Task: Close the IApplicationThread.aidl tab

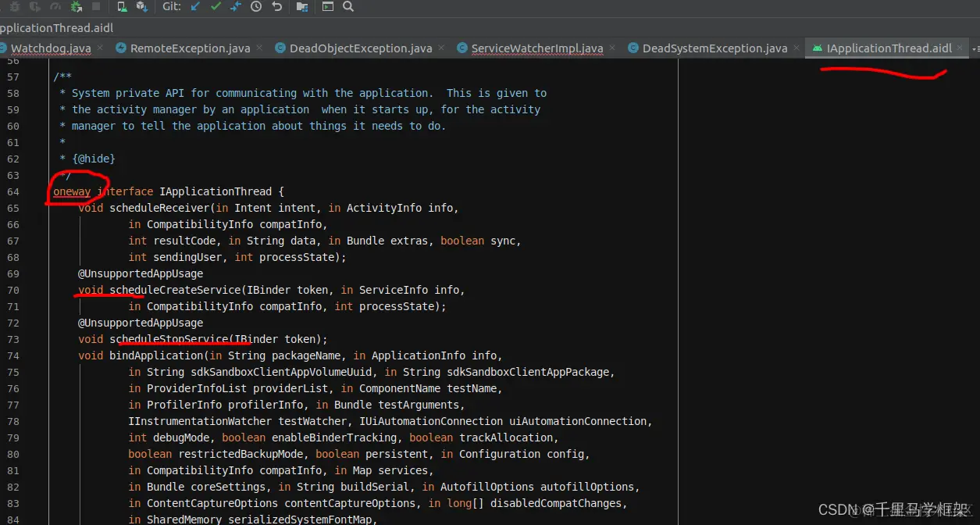Action: (x=960, y=48)
